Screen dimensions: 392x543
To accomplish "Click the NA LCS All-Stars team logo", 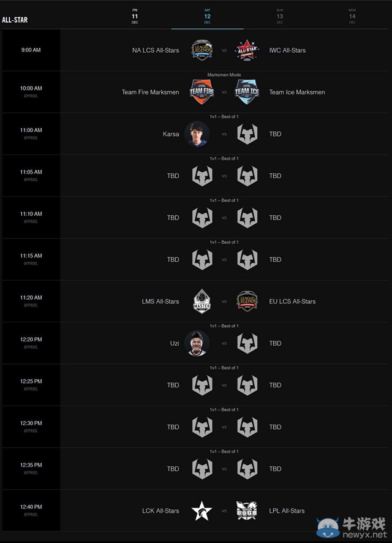I will click(x=202, y=50).
